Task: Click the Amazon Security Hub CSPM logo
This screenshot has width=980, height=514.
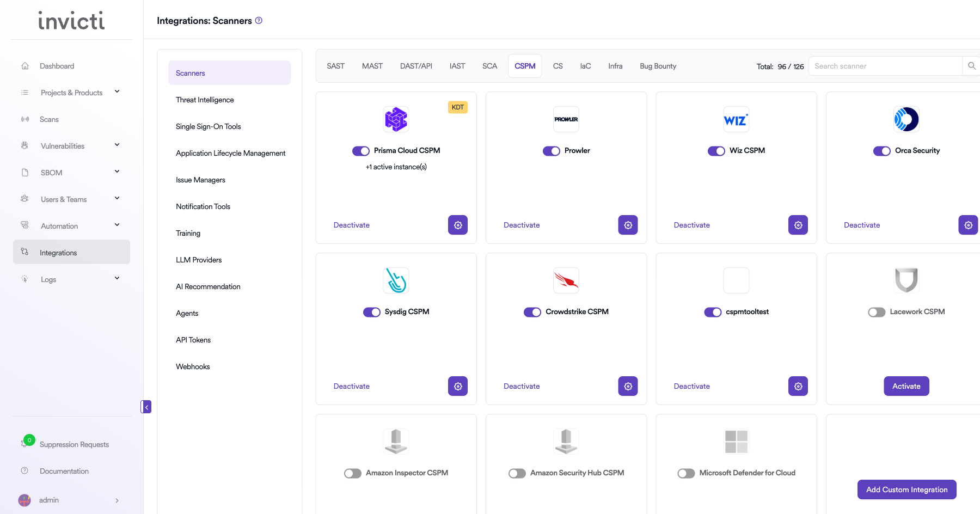Action: pyautogui.click(x=566, y=442)
